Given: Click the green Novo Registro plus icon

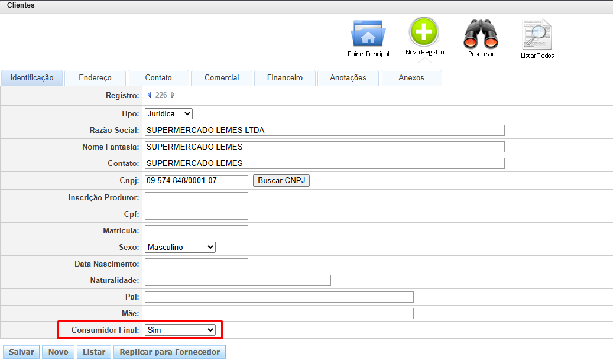Looking at the screenshot, I should tap(424, 32).
